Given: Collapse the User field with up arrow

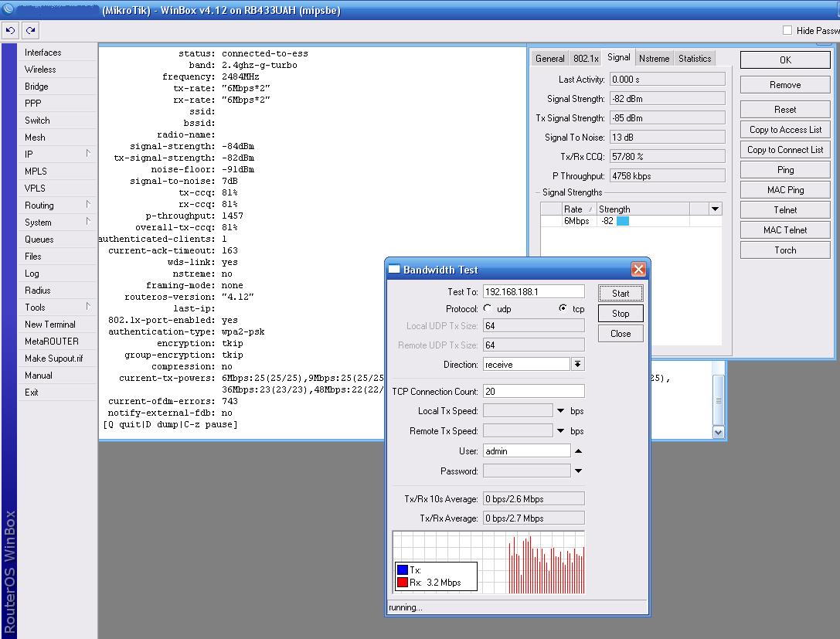Looking at the screenshot, I should [x=578, y=451].
